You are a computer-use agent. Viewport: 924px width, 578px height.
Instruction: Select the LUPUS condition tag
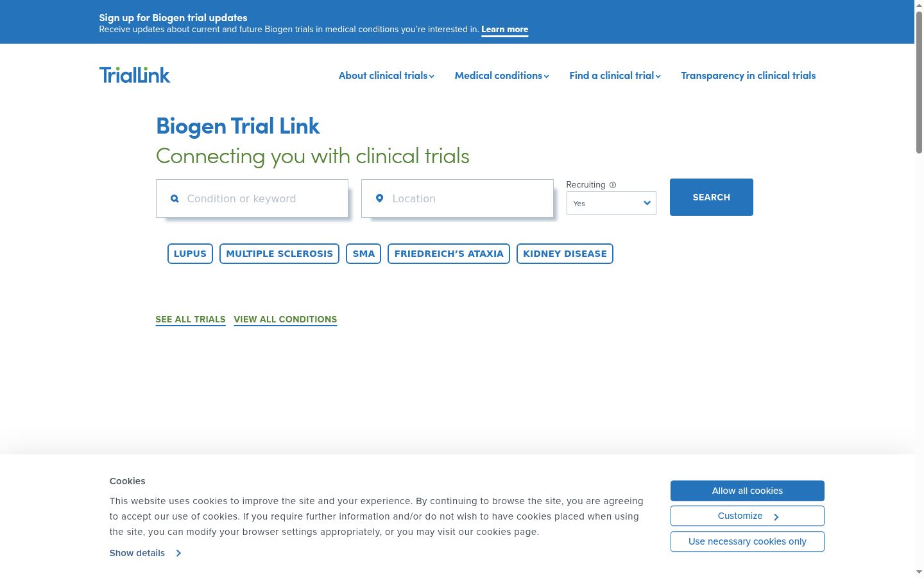pos(190,254)
